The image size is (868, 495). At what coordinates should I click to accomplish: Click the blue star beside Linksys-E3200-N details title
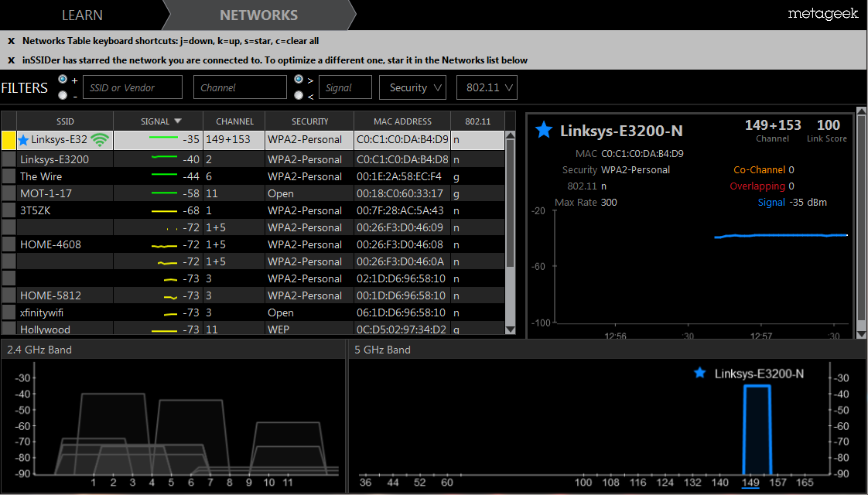544,131
